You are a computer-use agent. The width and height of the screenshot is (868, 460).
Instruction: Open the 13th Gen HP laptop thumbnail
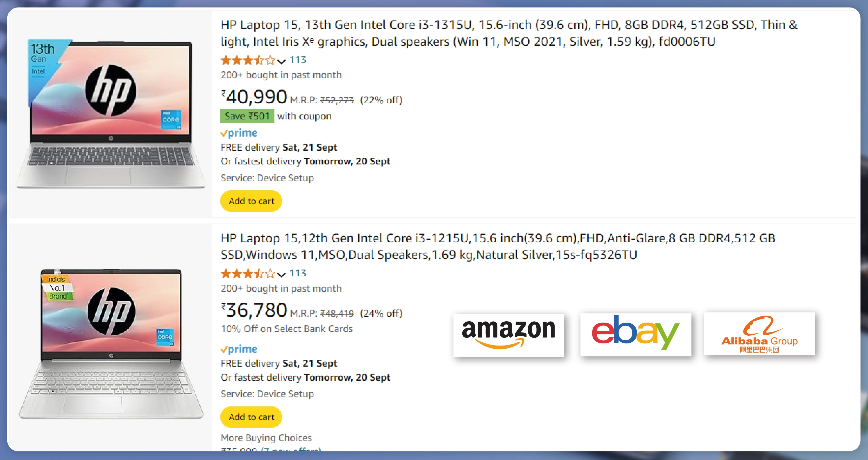(x=110, y=114)
